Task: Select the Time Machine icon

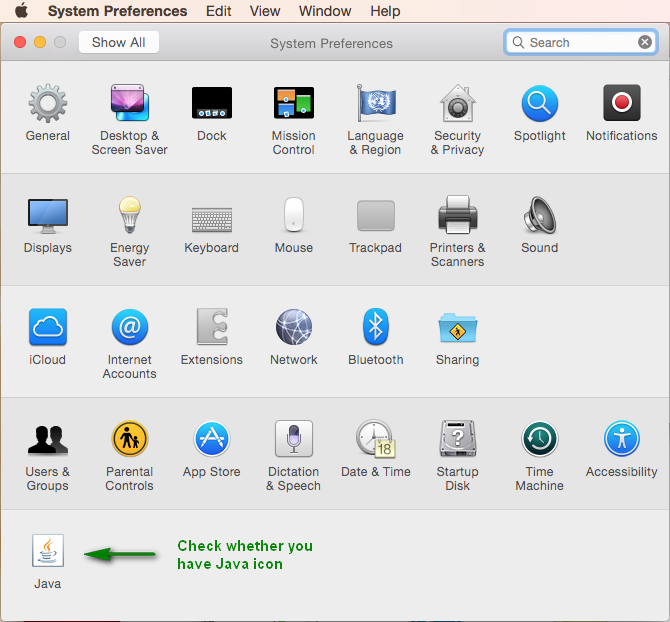Action: pos(539,440)
